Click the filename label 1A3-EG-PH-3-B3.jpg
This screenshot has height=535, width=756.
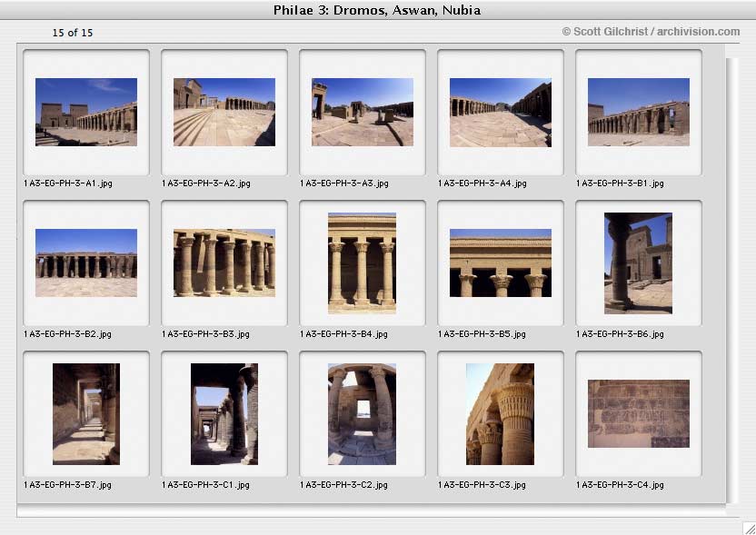point(205,334)
